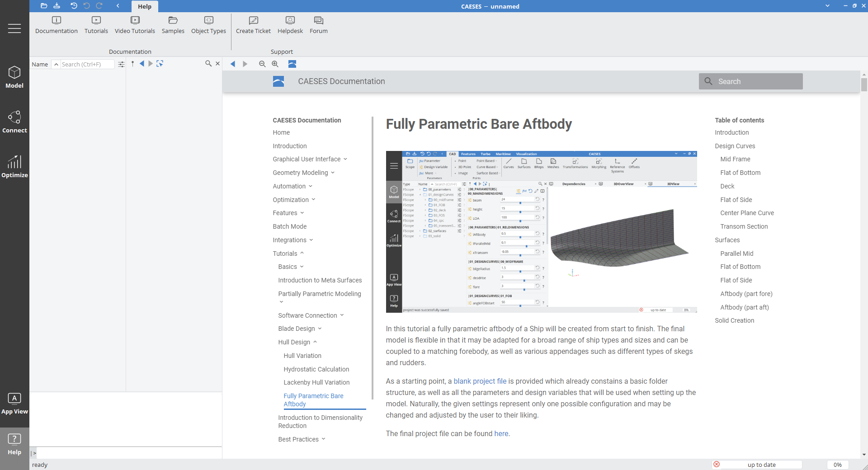
Task: Navigate back in documentation browser
Action: (233, 64)
